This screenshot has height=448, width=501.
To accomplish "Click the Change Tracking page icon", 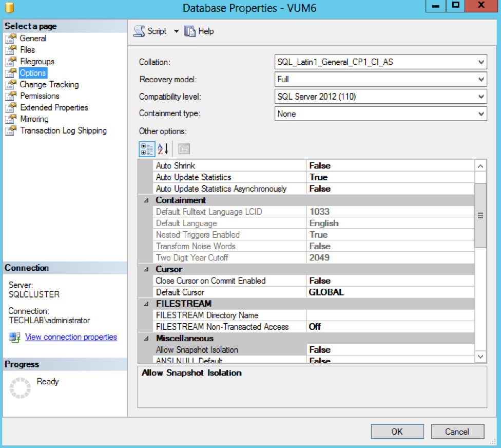I will click(11, 84).
